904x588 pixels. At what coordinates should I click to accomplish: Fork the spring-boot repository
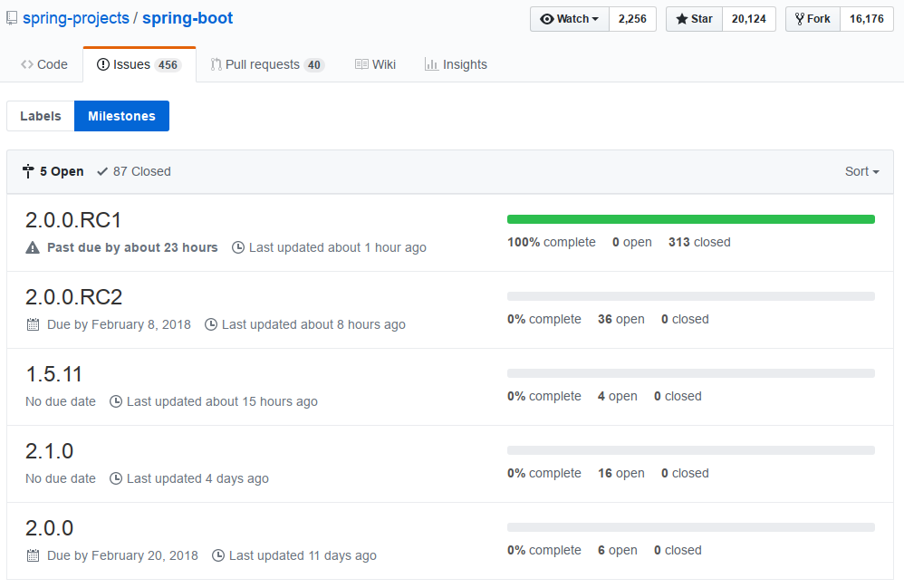(x=813, y=19)
